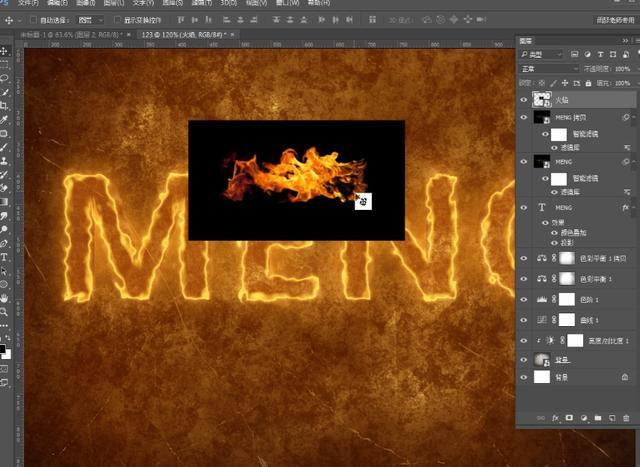
Task: Select the Horizontal Type tool
Action: 4,257
